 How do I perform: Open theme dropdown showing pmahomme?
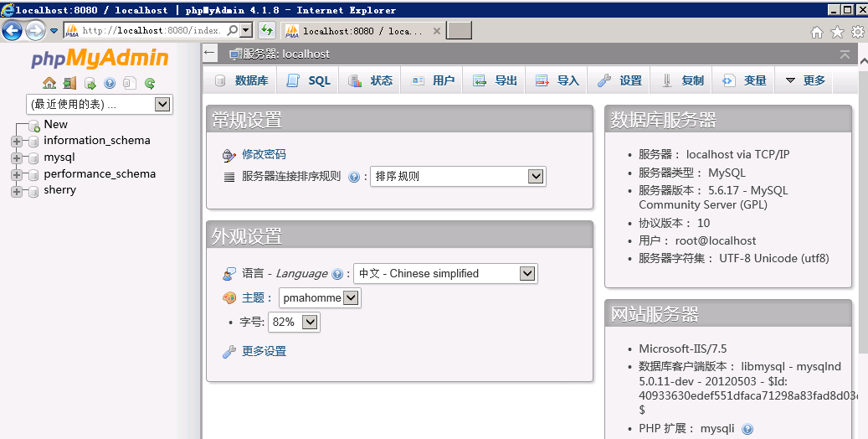[320, 297]
